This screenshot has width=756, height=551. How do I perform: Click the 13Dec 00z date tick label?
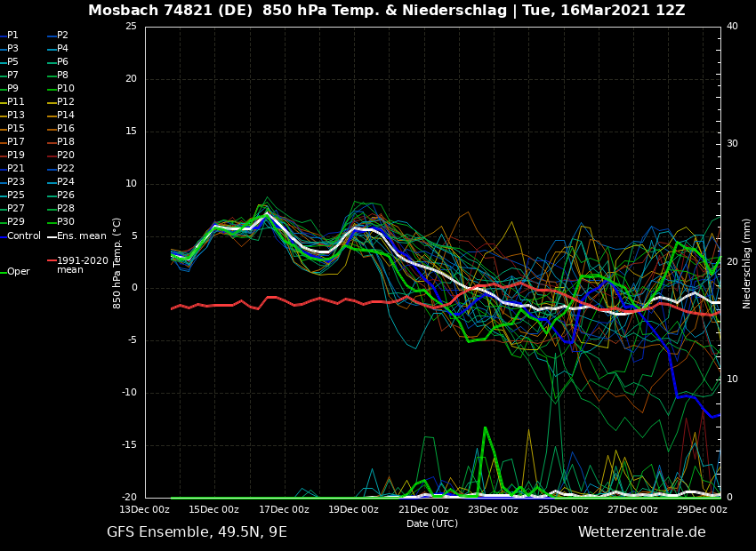point(145,510)
